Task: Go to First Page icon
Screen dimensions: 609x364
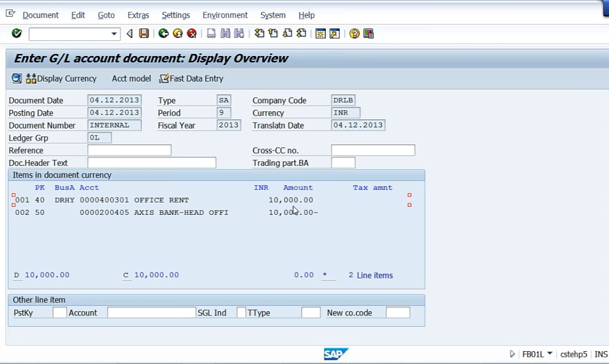Action: pyautogui.click(x=259, y=34)
